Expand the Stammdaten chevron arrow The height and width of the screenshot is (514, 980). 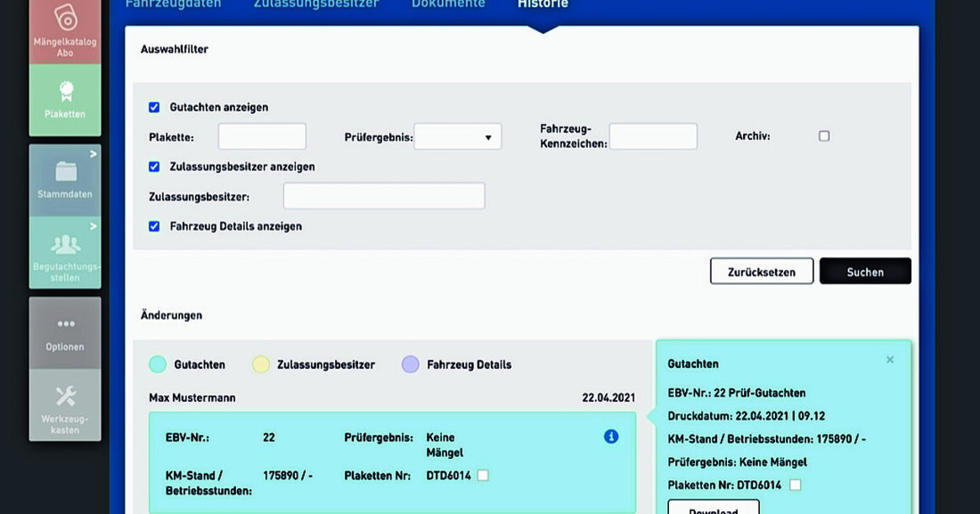pyautogui.click(x=93, y=153)
